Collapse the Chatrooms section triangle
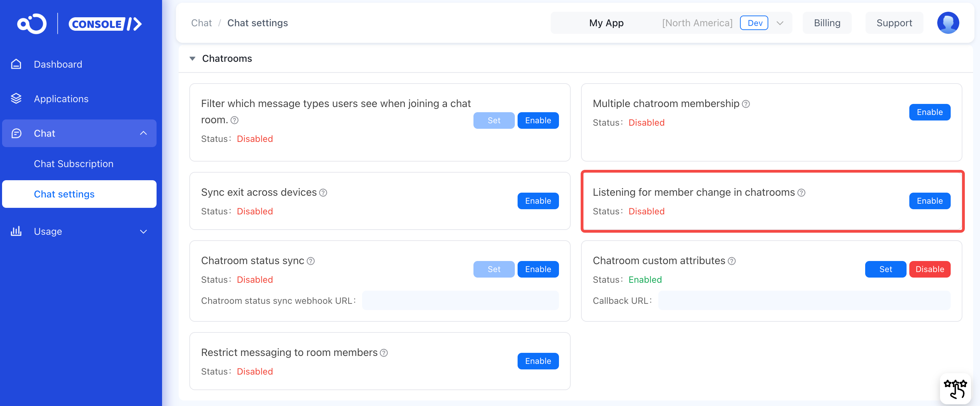This screenshot has width=980, height=406. click(x=192, y=59)
